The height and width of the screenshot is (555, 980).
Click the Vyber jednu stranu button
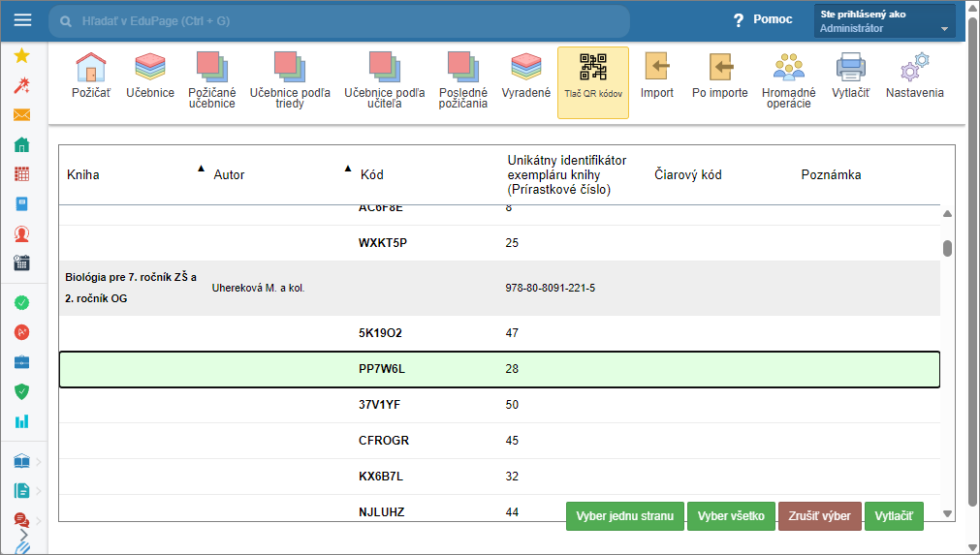pyautogui.click(x=624, y=516)
